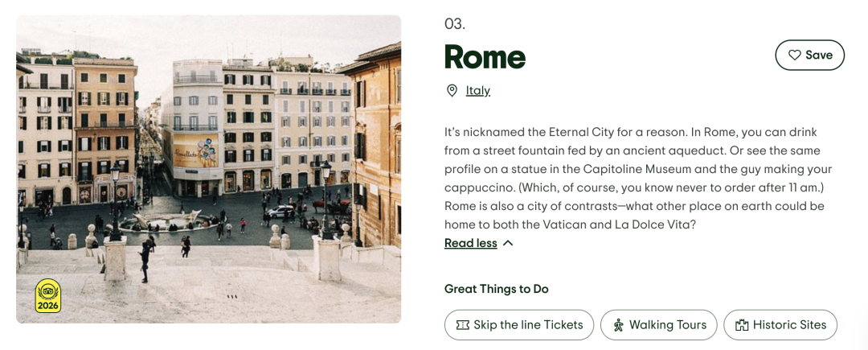Image resolution: width=868 pixels, height=350 pixels.
Task: Select the Skip the line Tickets chip
Action: (x=519, y=325)
